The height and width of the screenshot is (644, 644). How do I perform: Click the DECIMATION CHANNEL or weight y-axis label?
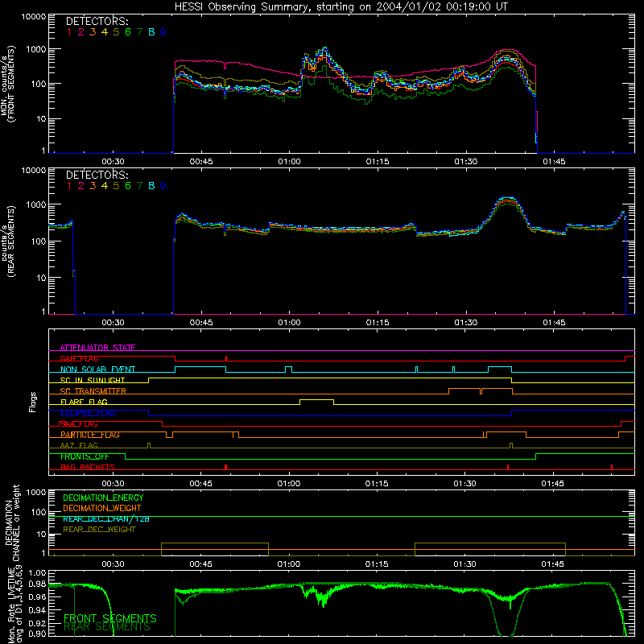(x=12, y=522)
